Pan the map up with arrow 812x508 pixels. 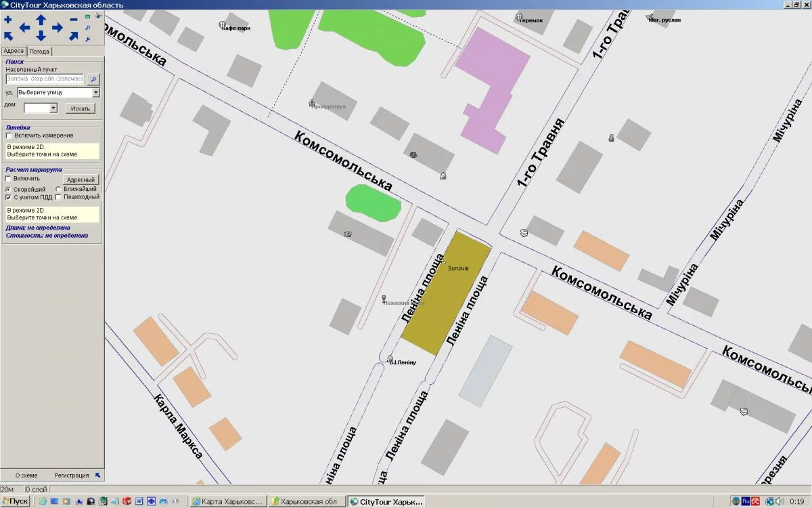(41, 20)
